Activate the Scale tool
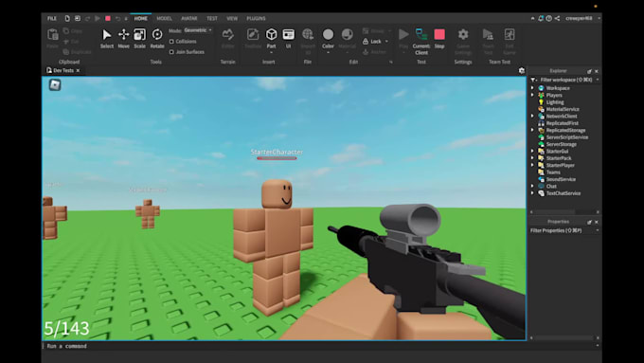644x363 pixels. 139,39
